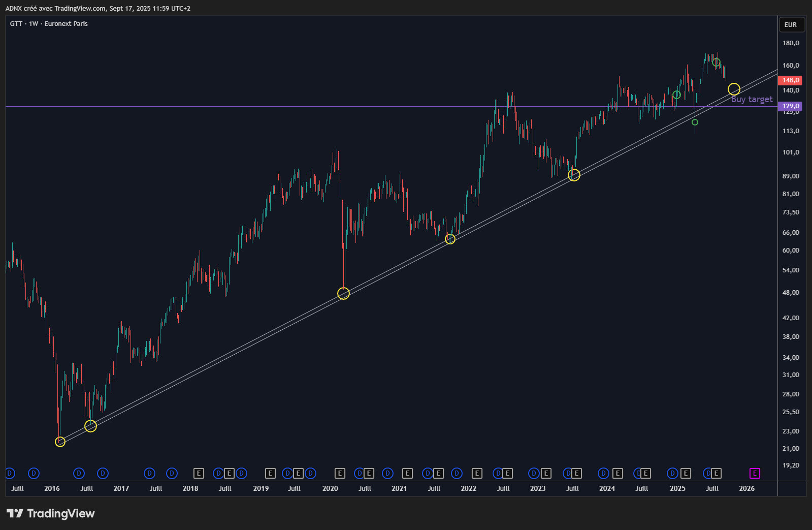Select the earnings E marker right after 2021
The height and width of the screenshot is (530, 812).
pos(407,474)
